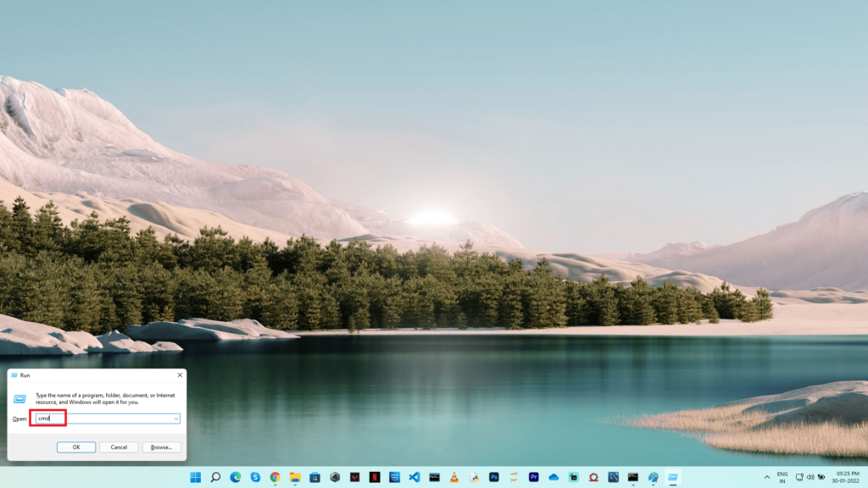Expand the Open field history dropdown

pyautogui.click(x=175, y=419)
